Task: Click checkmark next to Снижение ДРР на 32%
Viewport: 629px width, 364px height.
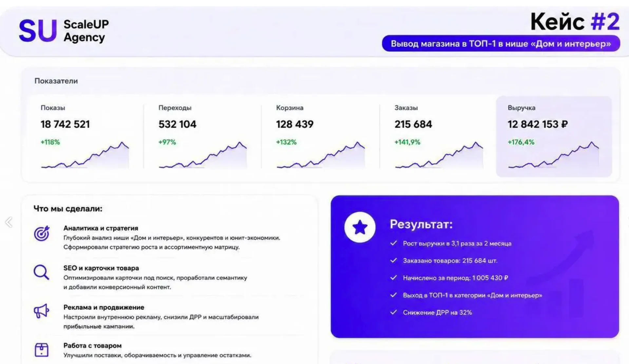Action: pyautogui.click(x=394, y=312)
